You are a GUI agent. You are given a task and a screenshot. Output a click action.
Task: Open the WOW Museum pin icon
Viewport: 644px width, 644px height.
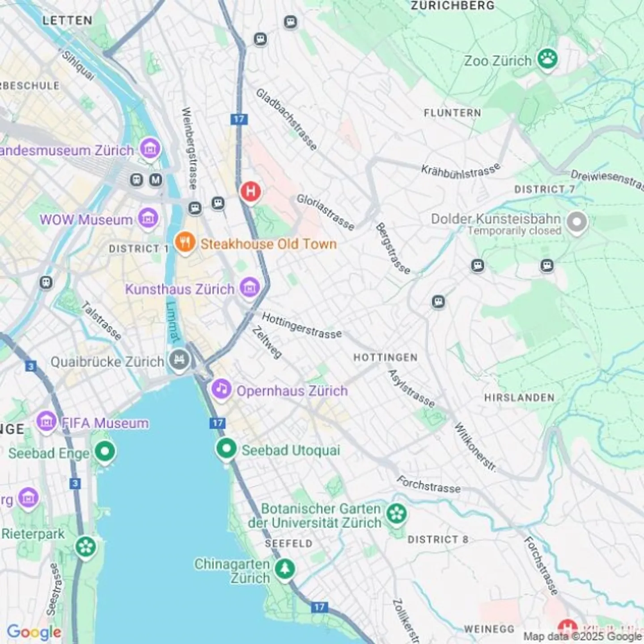[x=148, y=219]
